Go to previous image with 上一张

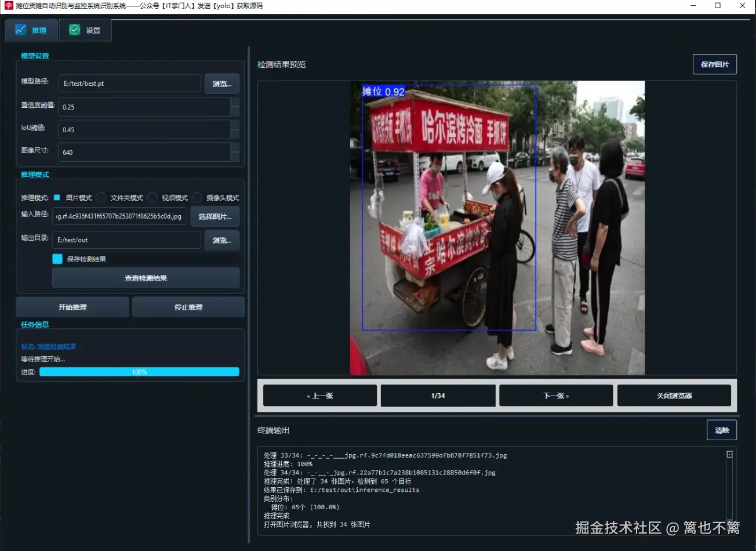click(320, 396)
